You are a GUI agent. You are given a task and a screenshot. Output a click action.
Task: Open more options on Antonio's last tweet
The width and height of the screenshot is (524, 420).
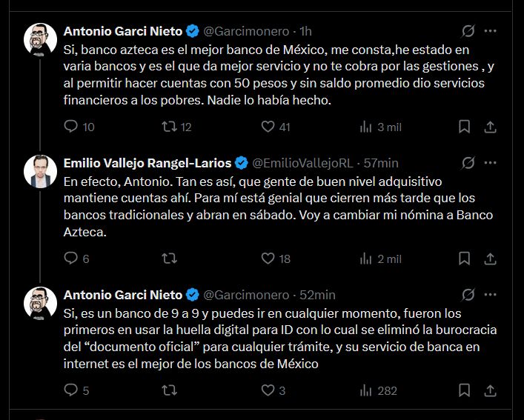[x=489, y=294]
